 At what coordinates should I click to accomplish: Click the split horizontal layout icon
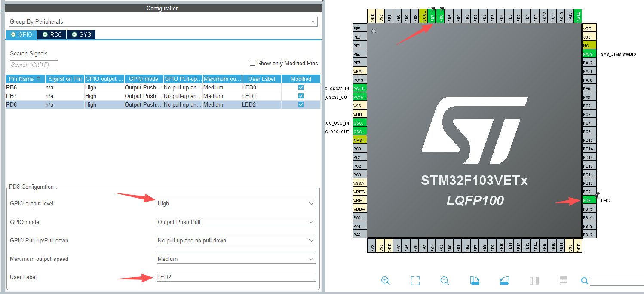(564, 281)
